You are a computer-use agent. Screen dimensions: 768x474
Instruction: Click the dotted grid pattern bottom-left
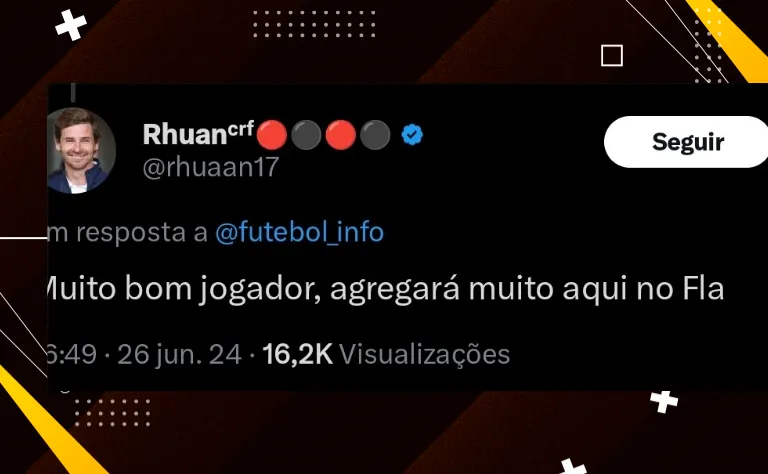coord(113,412)
